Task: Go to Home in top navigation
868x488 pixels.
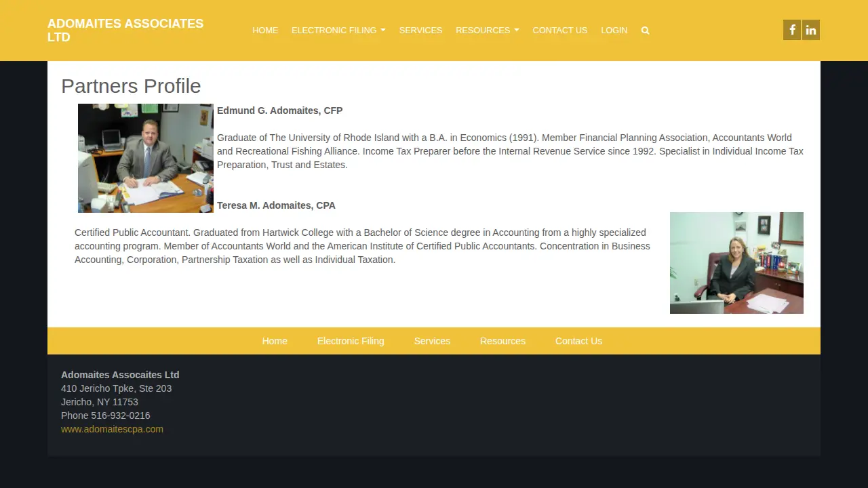Action: 265,30
